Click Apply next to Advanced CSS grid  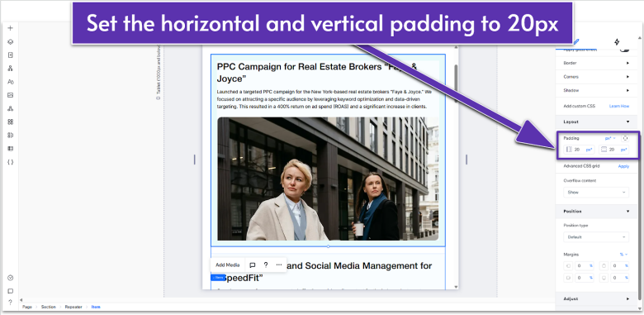click(x=623, y=166)
